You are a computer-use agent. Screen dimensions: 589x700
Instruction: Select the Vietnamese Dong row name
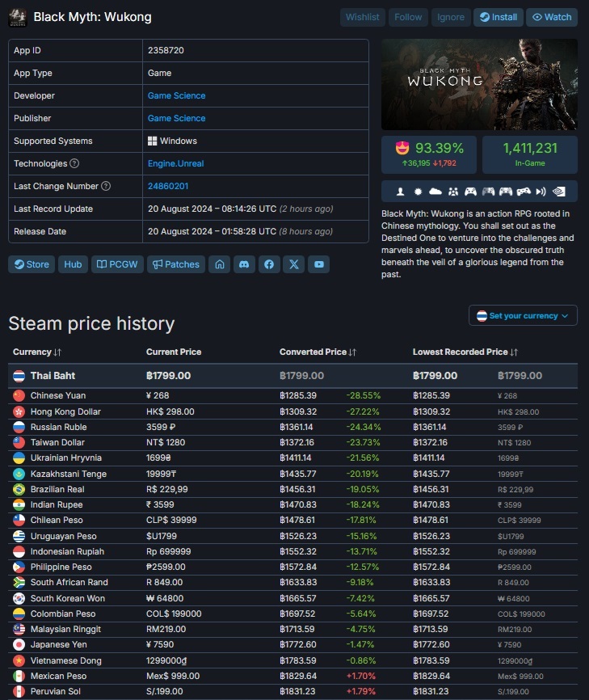(x=66, y=660)
